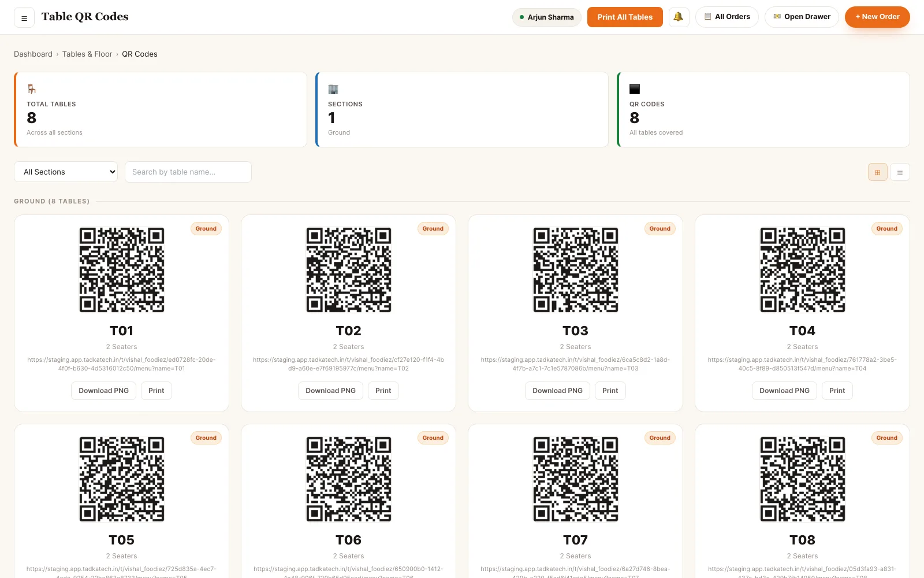Switch to grid view layout

click(878, 172)
